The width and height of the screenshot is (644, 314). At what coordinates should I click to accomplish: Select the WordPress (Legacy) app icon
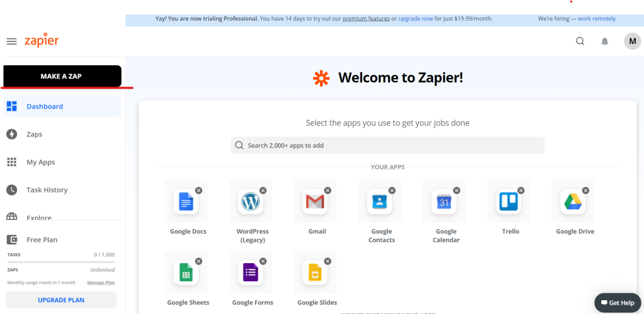point(250,202)
